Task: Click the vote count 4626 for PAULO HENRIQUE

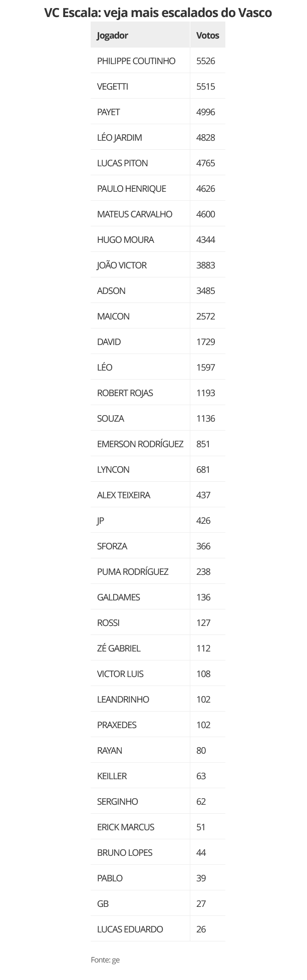Action: pos(206,189)
